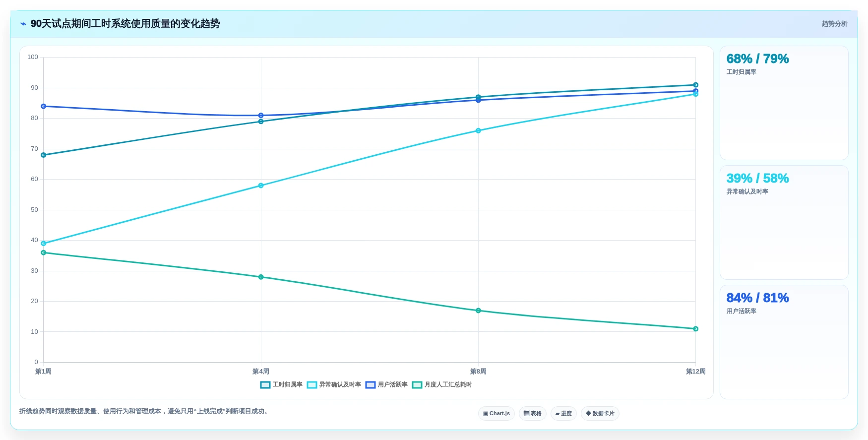This screenshot has width=868, height=440.
Task: Click the 异常确认及时率 legend label
Action: tap(340, 385)
